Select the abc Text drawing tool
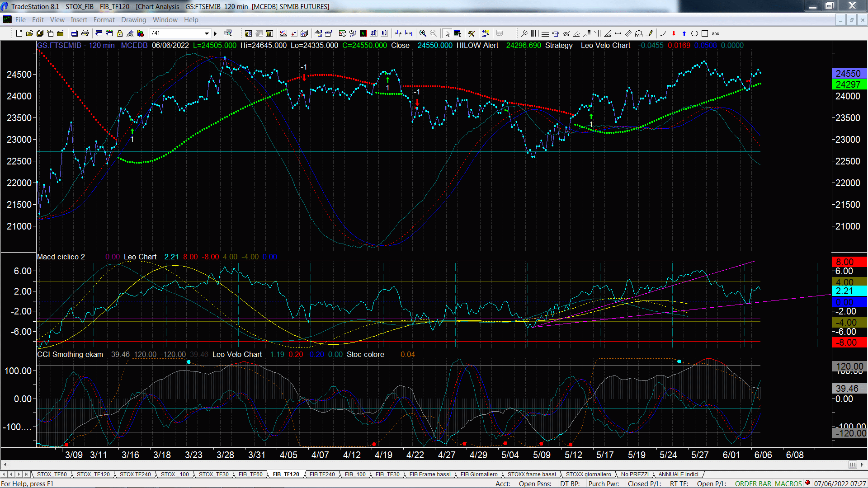 (715, 33)
